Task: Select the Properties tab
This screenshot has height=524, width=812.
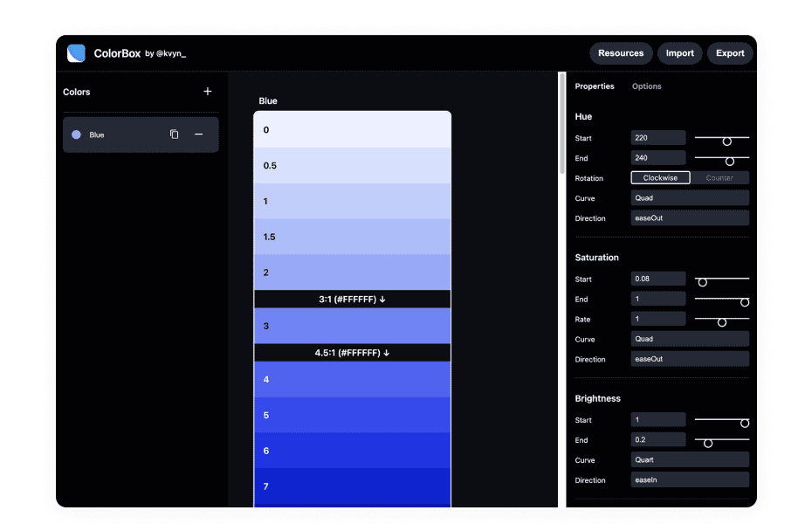Action: tap(595, 86)
